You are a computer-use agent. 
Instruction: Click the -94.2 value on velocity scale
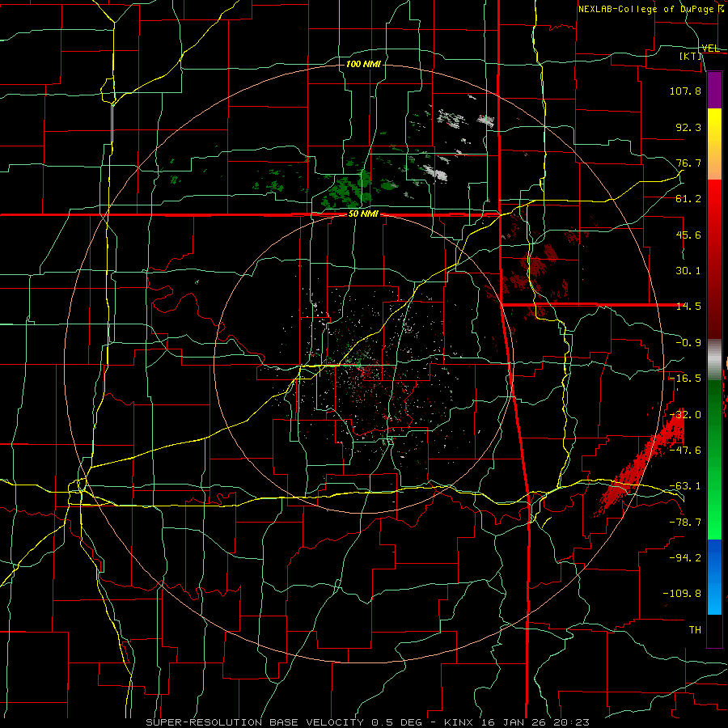tap(685, 558)
